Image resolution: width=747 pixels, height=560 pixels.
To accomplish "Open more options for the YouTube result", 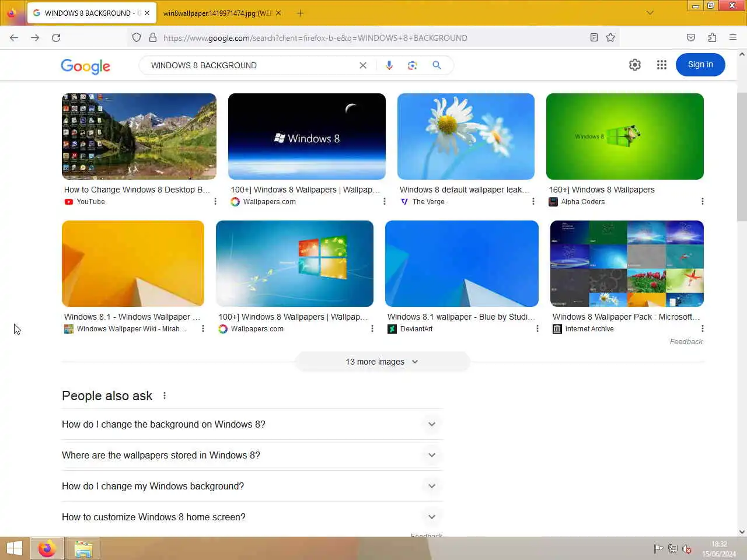I will pyautogui.click(x=215, y=201).
